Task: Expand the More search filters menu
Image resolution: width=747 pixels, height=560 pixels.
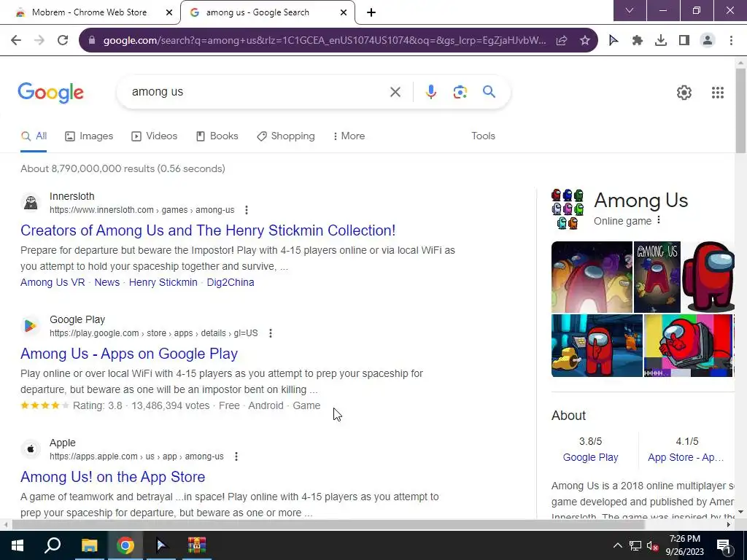Action: point(349,136)
